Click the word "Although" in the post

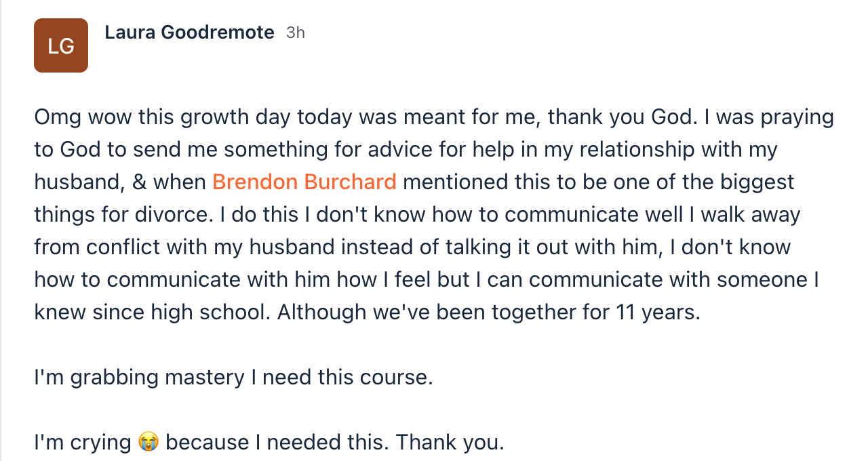click(323, 313)
